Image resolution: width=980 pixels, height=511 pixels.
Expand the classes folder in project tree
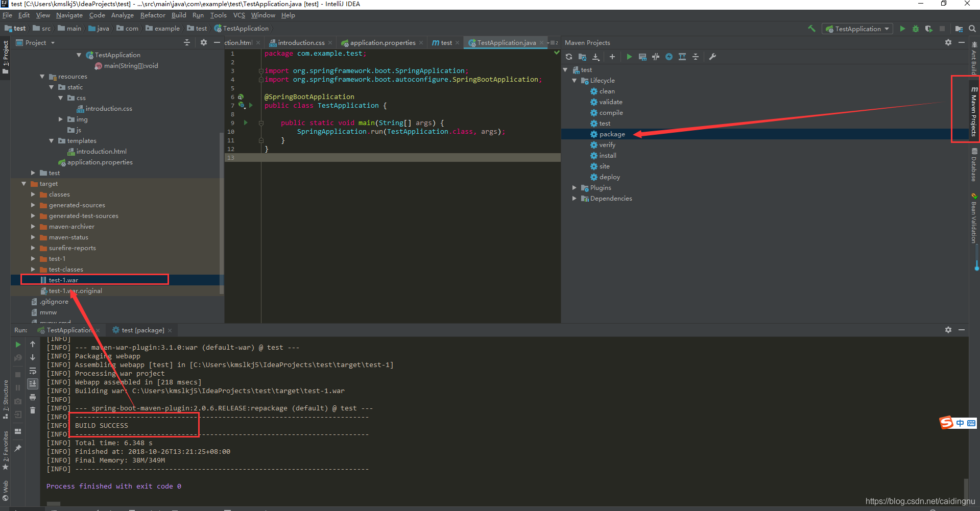pyautogui.click(x=33, y=194)
